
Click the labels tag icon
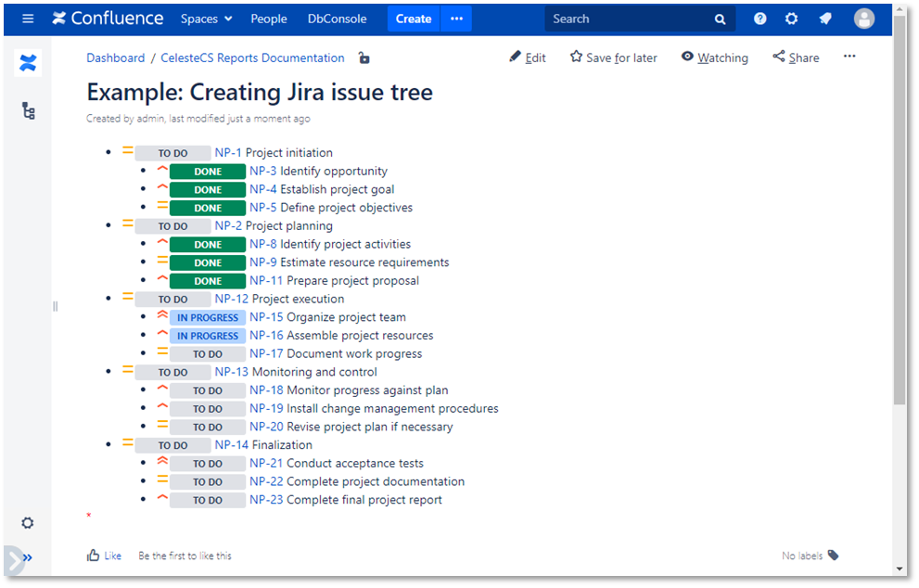click(x=833, y=556)
